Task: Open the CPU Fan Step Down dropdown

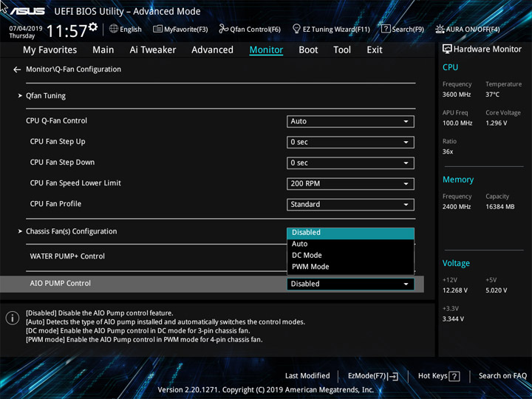Action: tap(350, 163)
